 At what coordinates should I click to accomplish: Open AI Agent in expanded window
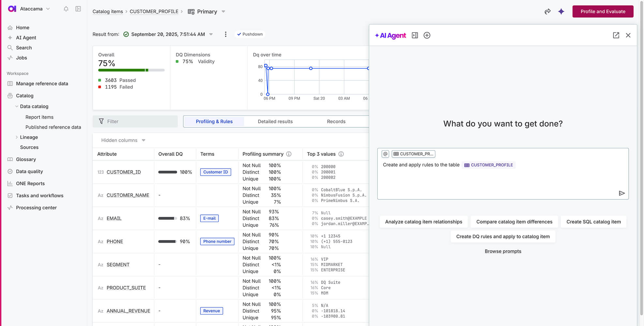click(616, 35)
